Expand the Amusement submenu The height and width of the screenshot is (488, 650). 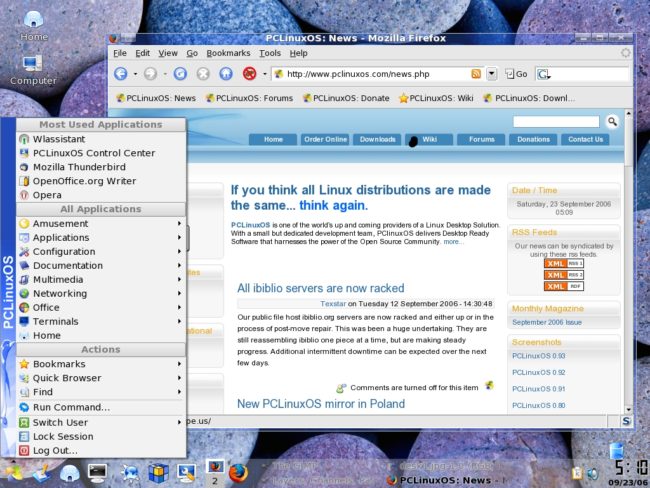click(x=101, y=223)
